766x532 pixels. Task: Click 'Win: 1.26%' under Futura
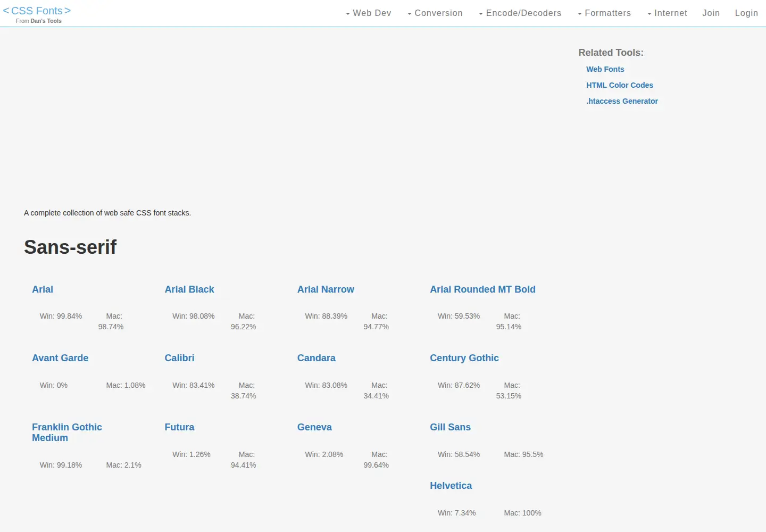click(x=191, y=454)
